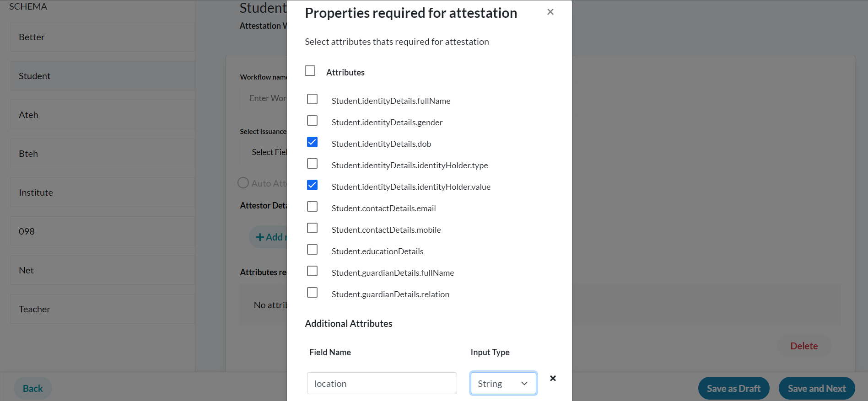The height and width of the screenshot is (401, 868).
Task: Check Student.contactDetails.email attribute
Action: [313, 206]
